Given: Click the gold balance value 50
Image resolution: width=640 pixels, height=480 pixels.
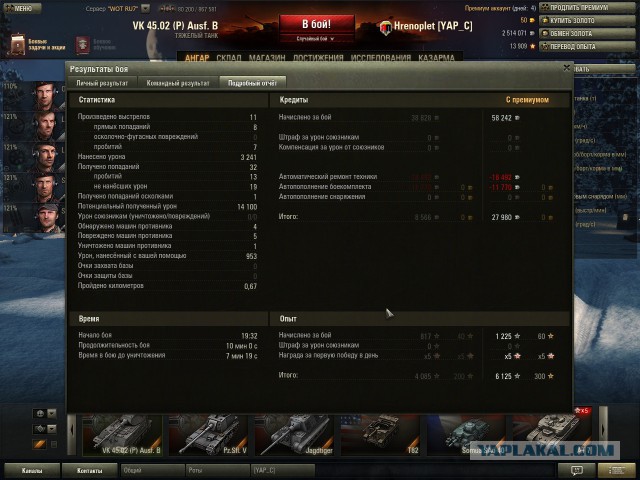Looking at the screenshot, I should (x=524, y=20).
